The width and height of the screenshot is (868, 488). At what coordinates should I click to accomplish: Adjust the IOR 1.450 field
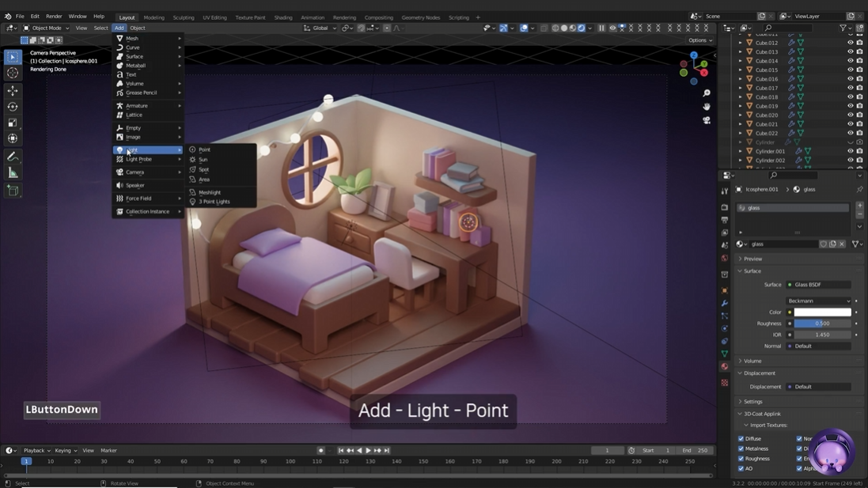click(822, 335)
